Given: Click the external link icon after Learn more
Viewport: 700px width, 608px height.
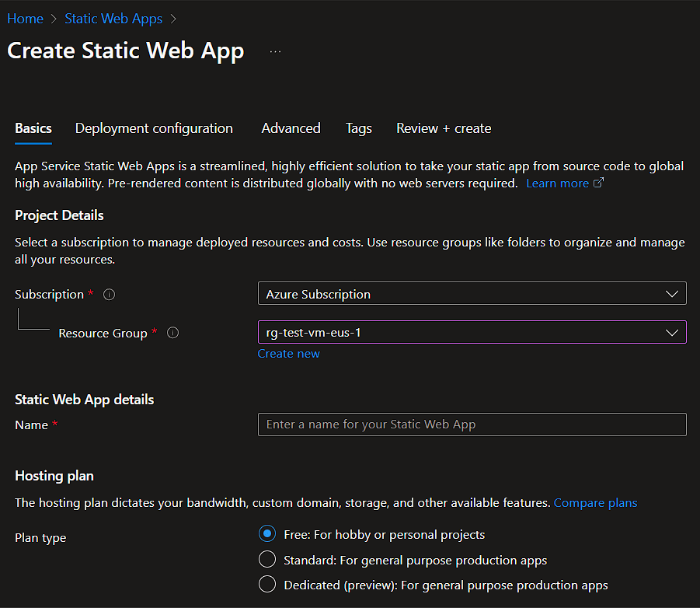Looking at the screenshot, I should click(598, 183).
